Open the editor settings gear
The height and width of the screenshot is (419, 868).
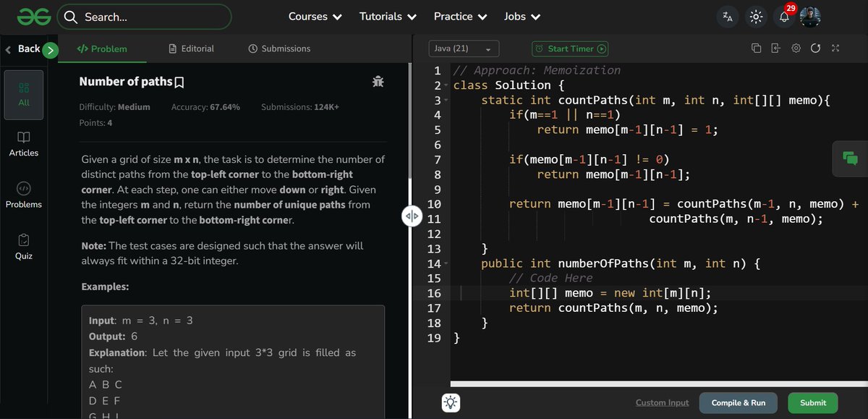coord(796,47)
